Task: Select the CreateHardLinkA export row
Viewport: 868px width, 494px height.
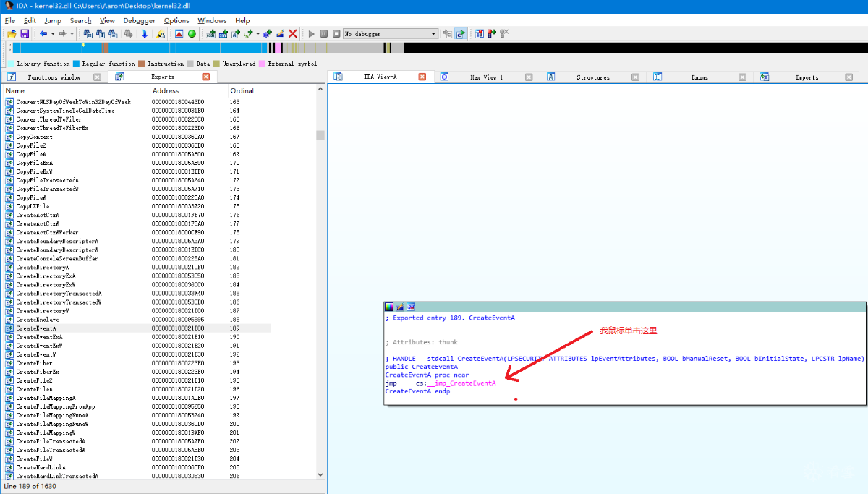Action: (x=137, y=467)
